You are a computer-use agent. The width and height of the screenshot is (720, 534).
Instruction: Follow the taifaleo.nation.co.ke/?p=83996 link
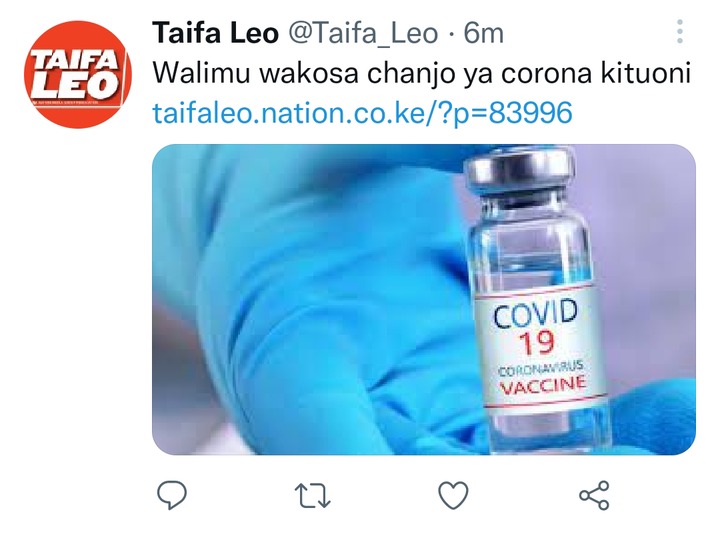362,113
